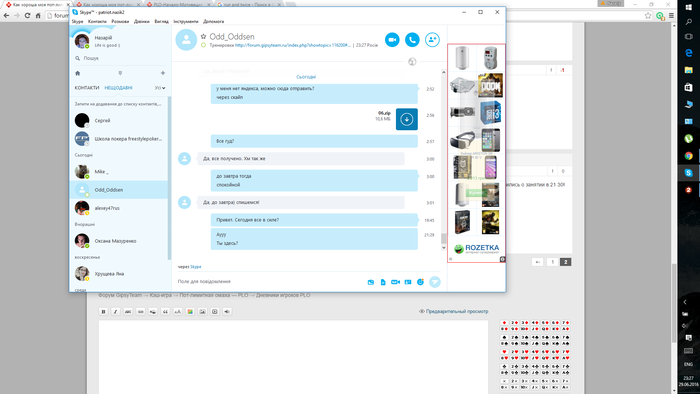
Task: Open Chrome from the taskbar
Action: (688, 156)
